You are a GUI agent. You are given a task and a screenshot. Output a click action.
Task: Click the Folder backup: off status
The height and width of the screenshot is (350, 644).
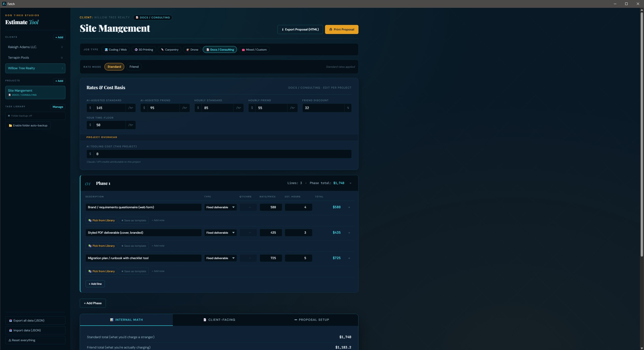coord(35,116)
